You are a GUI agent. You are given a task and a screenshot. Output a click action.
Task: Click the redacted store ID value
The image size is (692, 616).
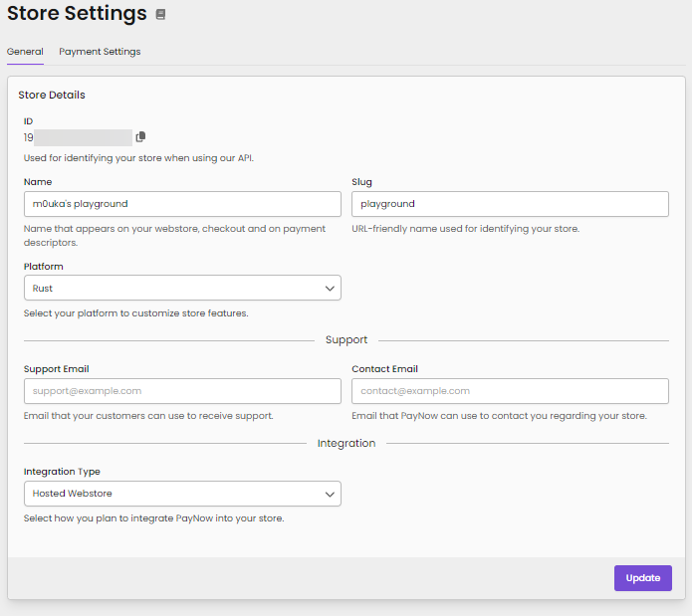[82, 137]
